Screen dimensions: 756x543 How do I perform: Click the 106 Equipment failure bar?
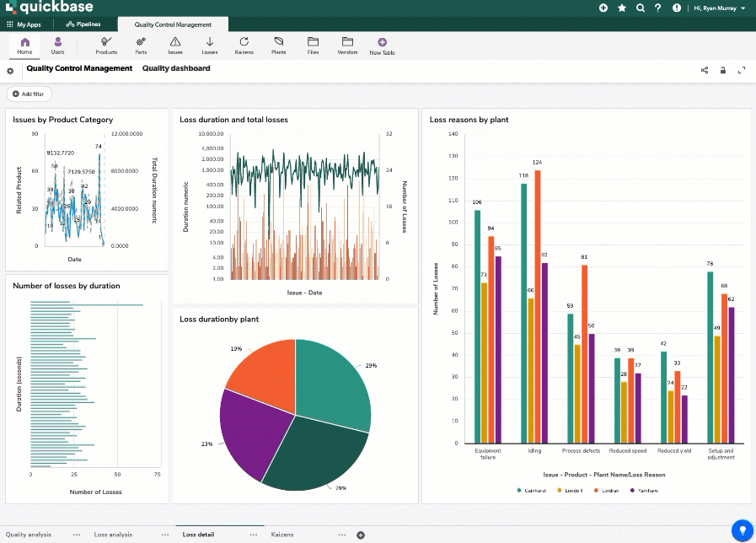coord(477,326)
